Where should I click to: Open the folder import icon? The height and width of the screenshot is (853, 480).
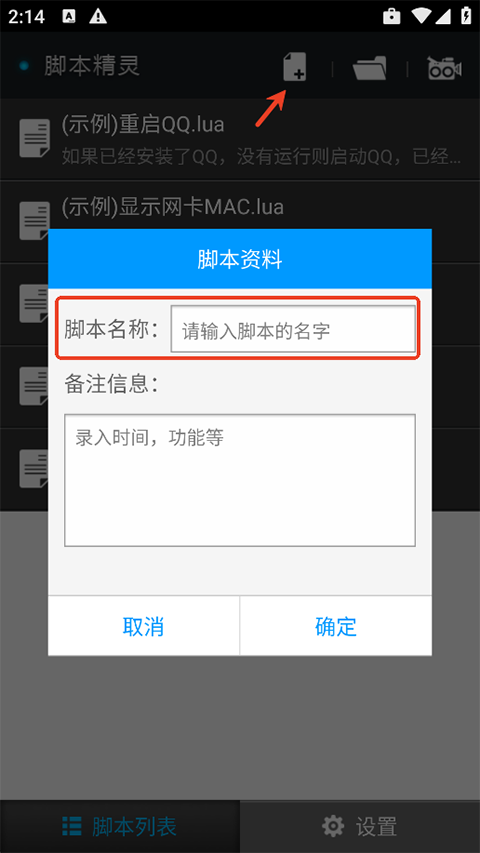pyautogui.click(x=370, y=68)
